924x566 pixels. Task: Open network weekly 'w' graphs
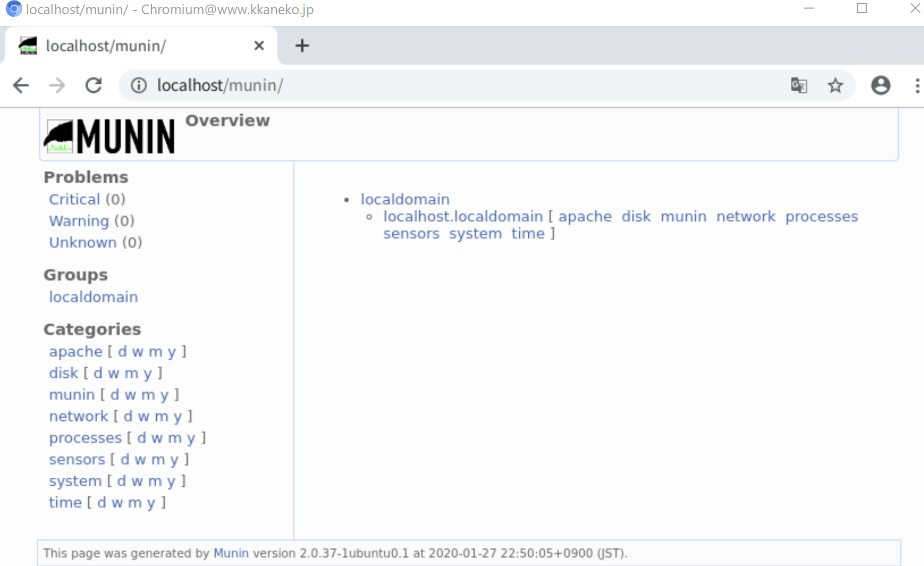coord(144,417)
